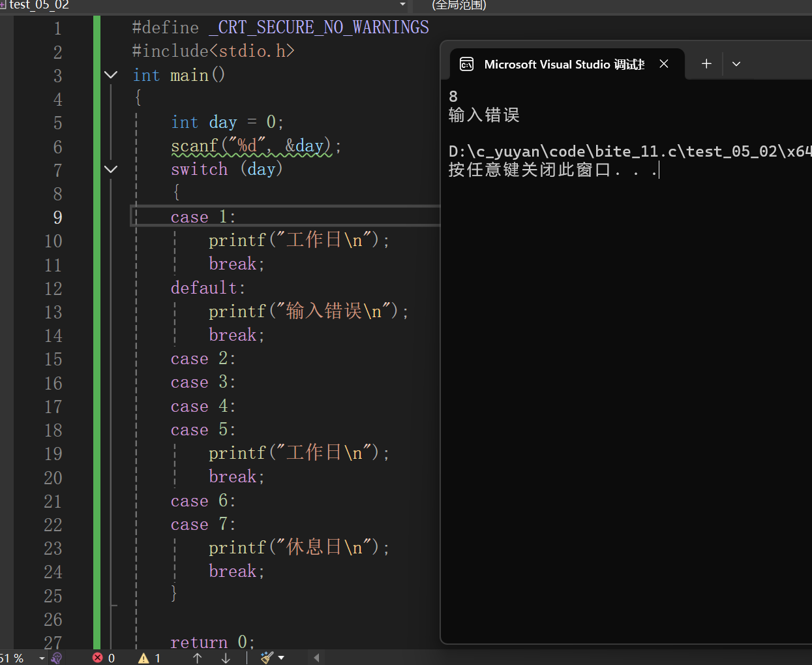This screenshot has width=812, height=665.
Task: Click the '输入错误' output in console
Action: click(484, 116)
